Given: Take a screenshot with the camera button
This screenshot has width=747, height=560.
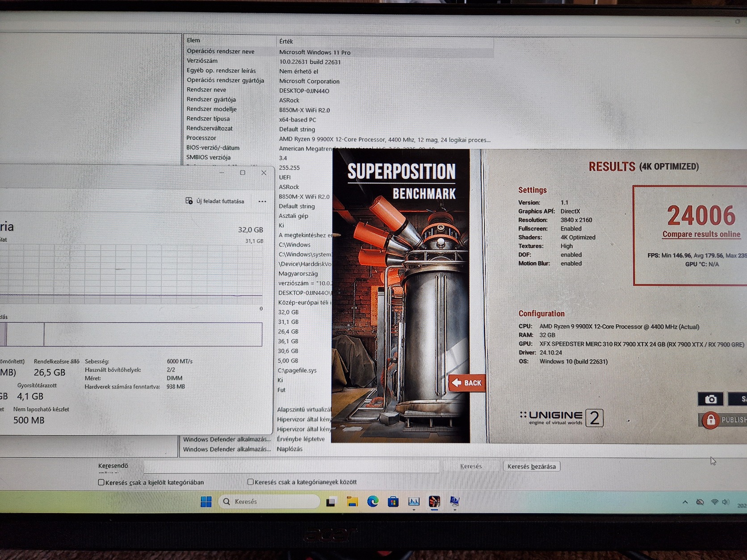Looking at the screenshot, I should [x=710, y=399].
